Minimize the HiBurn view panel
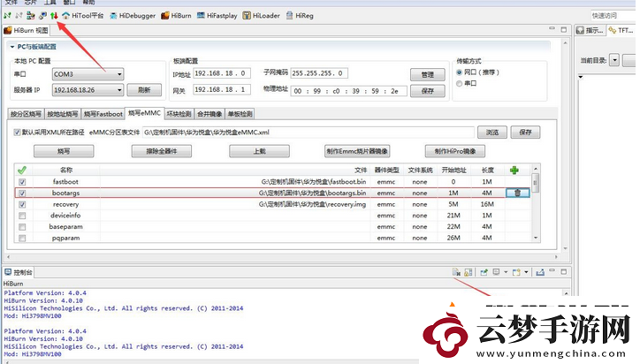 552,28
